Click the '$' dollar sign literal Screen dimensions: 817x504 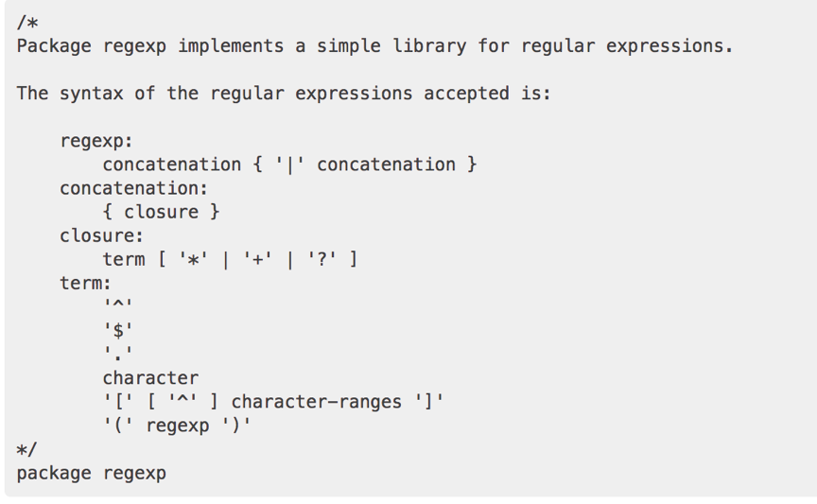click(118, 330)
